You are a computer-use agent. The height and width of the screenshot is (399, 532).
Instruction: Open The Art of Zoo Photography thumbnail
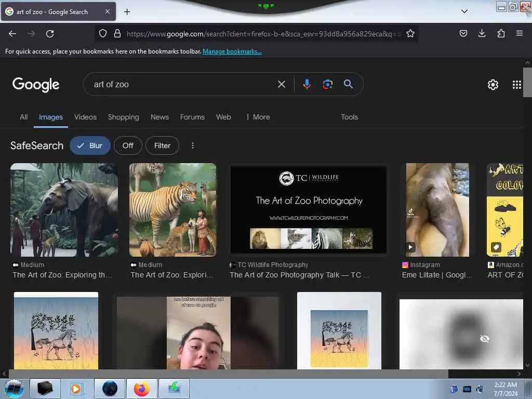coord(309,210)
